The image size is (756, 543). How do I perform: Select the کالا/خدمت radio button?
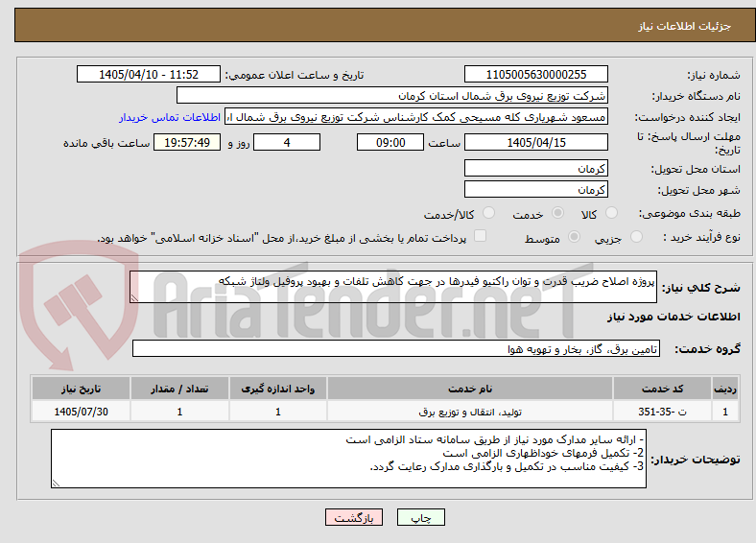489,213
